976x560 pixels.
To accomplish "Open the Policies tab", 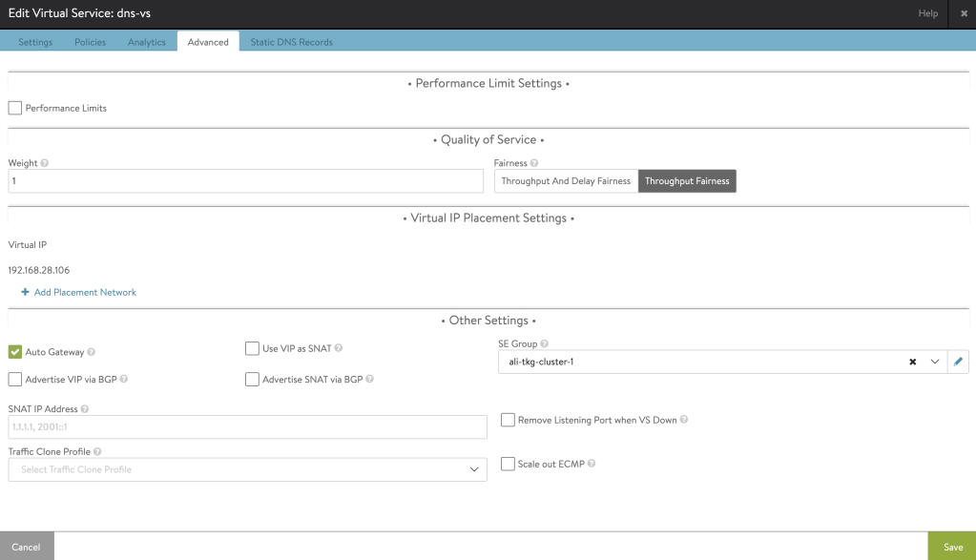I will tap(90, 42).
